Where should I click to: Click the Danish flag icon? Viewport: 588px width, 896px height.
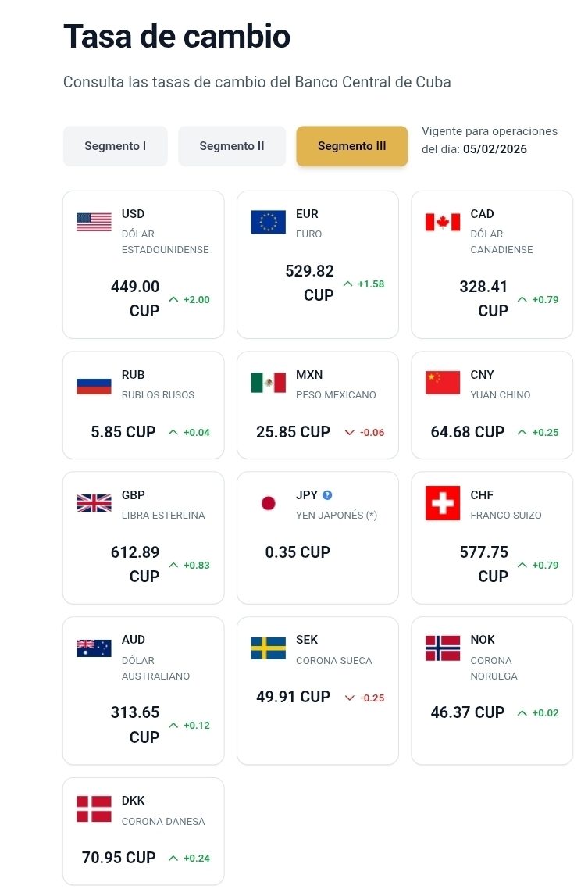pos(94,809)
